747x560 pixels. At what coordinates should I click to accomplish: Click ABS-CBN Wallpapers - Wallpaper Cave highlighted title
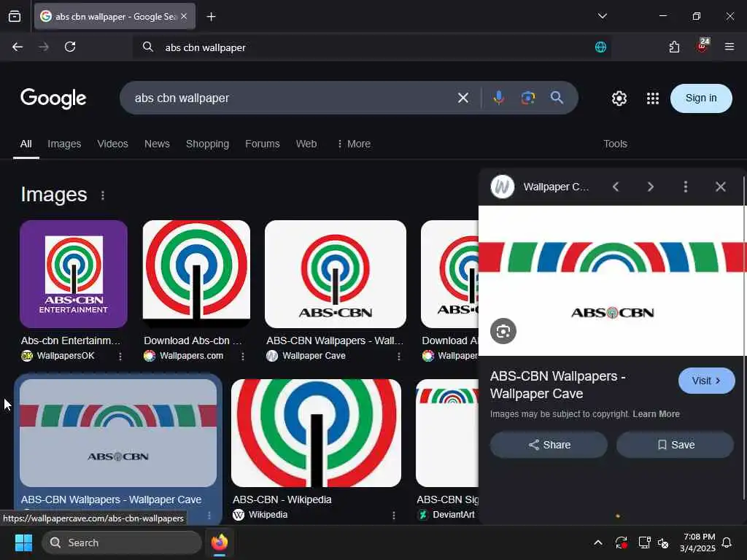[111, 499]
